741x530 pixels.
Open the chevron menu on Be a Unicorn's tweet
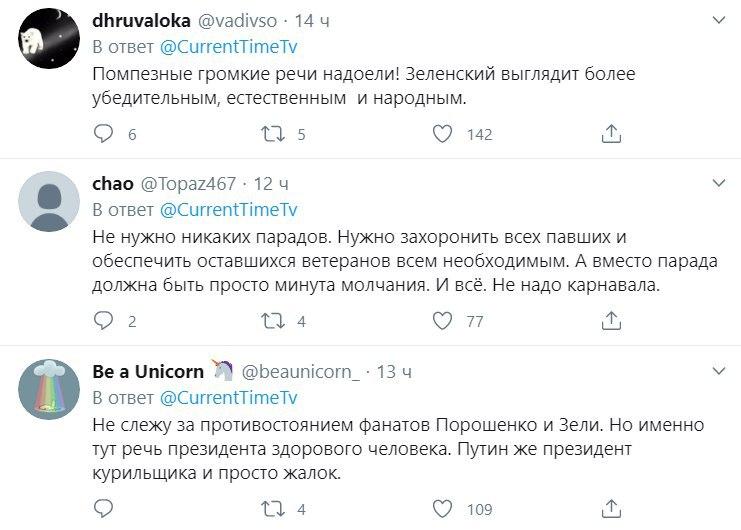point(718,371)
